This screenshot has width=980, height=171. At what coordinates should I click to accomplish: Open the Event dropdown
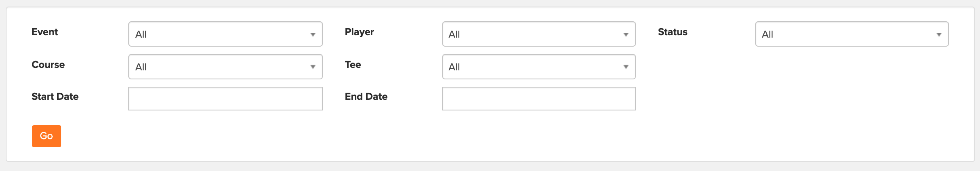point(225,34)
